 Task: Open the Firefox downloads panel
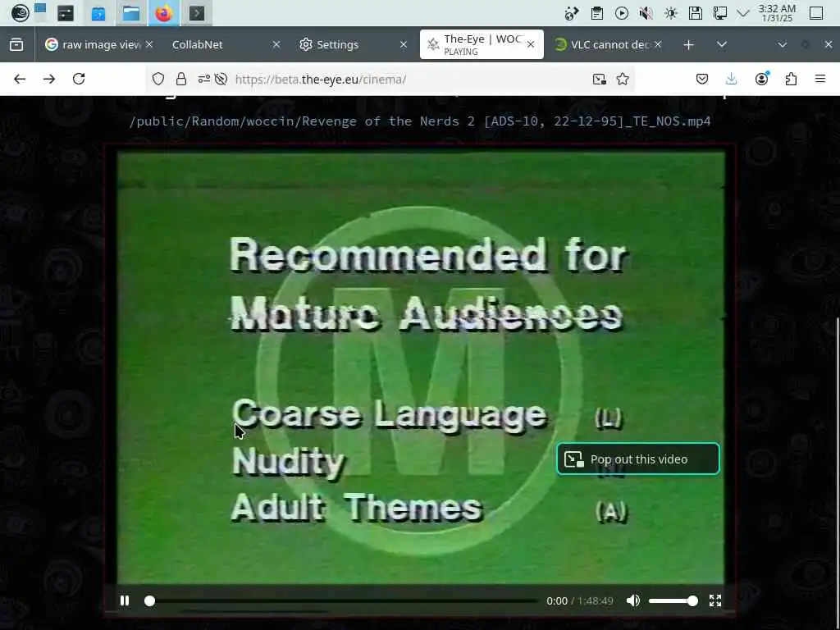(731, 80)
